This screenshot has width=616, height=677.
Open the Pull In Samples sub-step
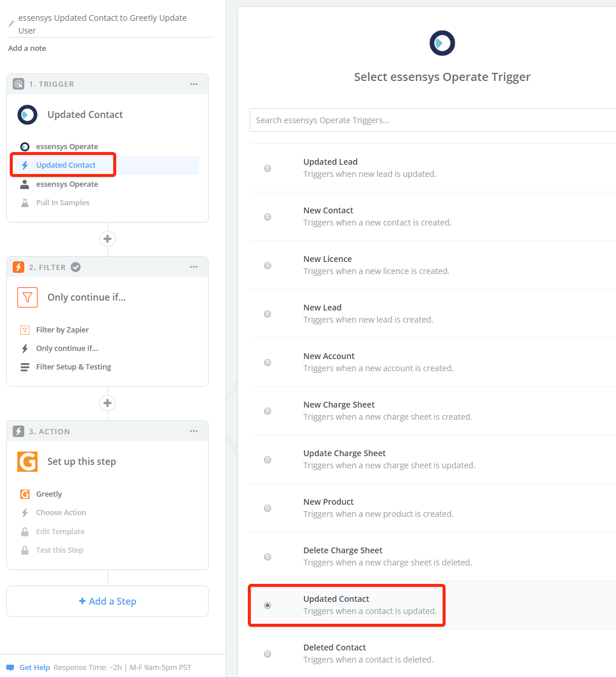coord(63,202)
